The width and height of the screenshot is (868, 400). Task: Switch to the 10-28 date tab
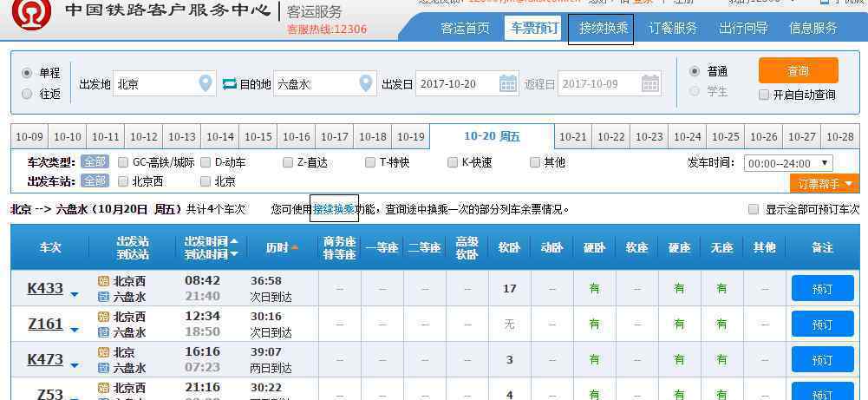840,137
